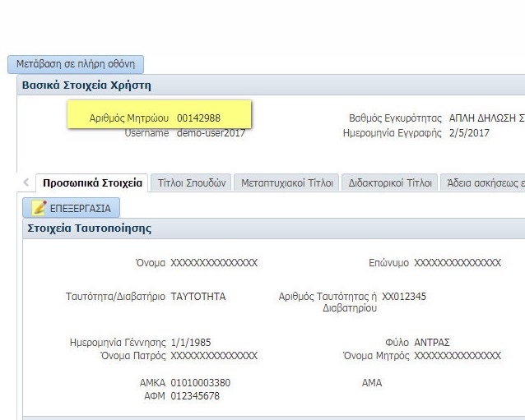Open the partially visible Άδεια ασκήσεως tab

(483, 183)
